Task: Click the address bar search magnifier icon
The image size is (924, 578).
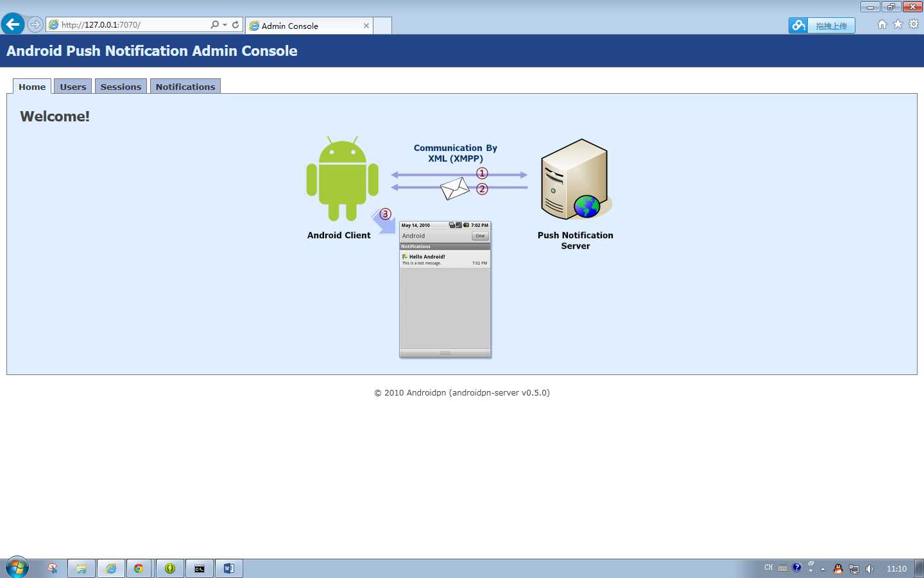Action: [214, 24]
